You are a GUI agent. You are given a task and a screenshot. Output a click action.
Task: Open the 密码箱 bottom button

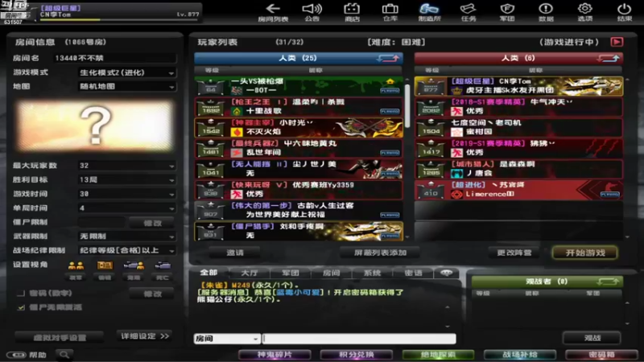click(601, 355)
